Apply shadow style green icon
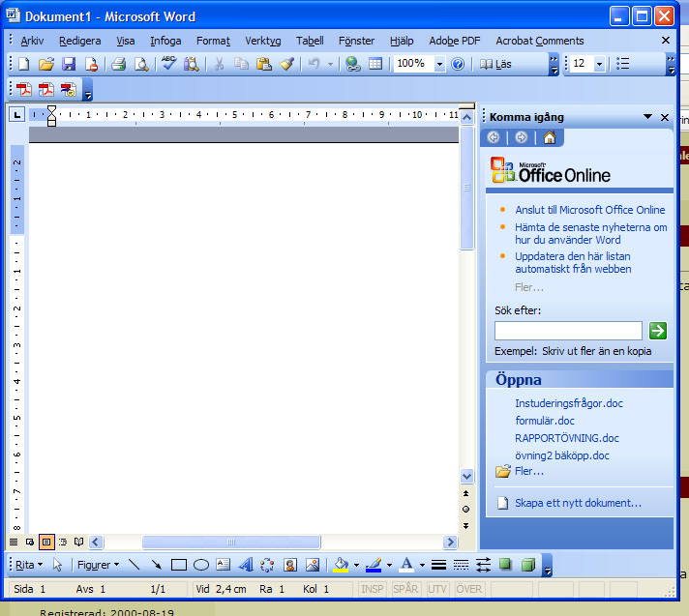This screenshot has width=689, height=616. coord(505,565)
